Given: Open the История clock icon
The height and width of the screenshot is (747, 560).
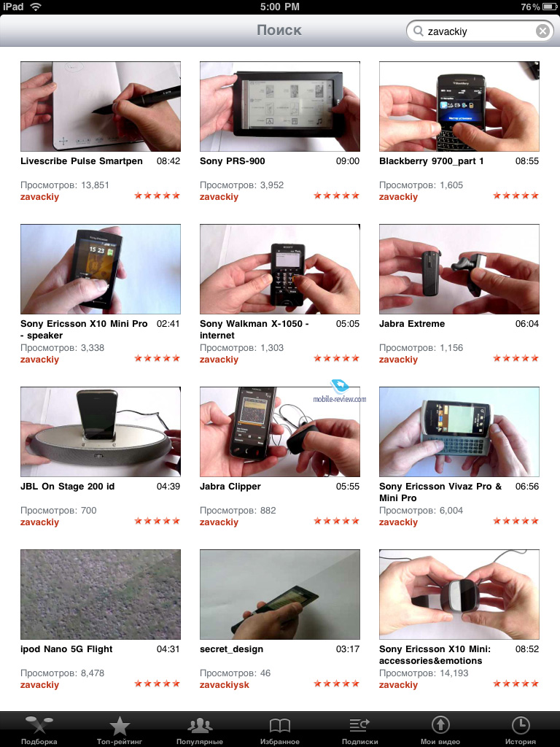Looking at the screenshot, I should pos(521,725).
